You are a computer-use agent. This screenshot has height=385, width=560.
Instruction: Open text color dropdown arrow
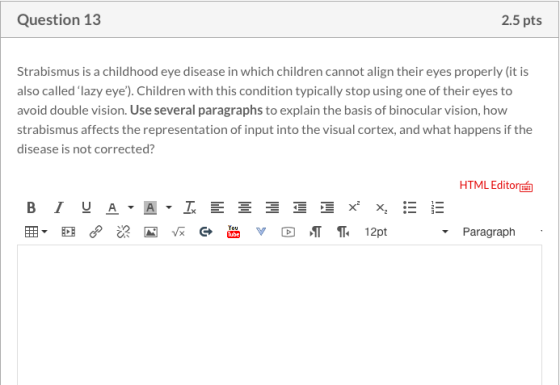(x=131, y=207)
